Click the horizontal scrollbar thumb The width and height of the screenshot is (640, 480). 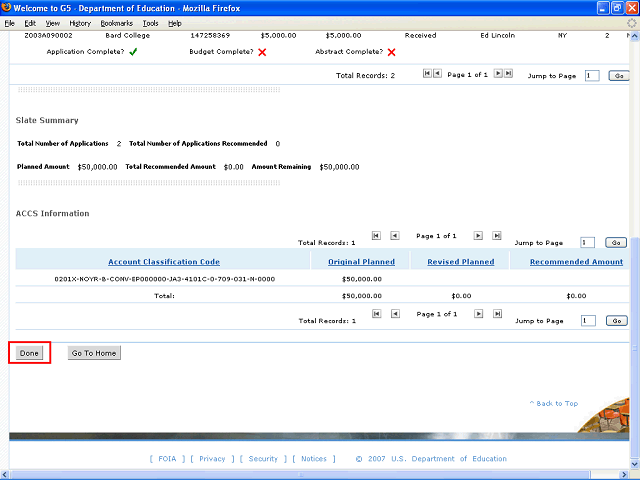[x=301, y=475]
